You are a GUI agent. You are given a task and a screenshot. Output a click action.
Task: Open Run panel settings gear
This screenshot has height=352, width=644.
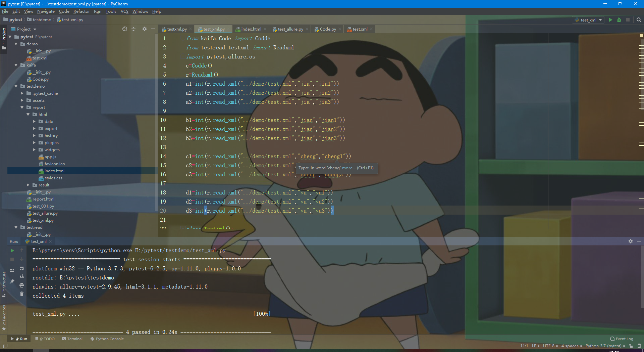coord(631,241)
